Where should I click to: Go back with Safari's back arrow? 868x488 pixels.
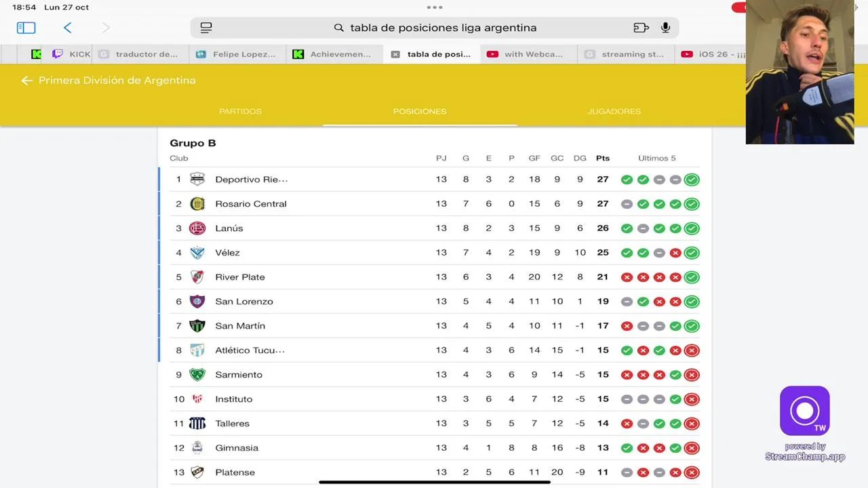pos(67,28)
